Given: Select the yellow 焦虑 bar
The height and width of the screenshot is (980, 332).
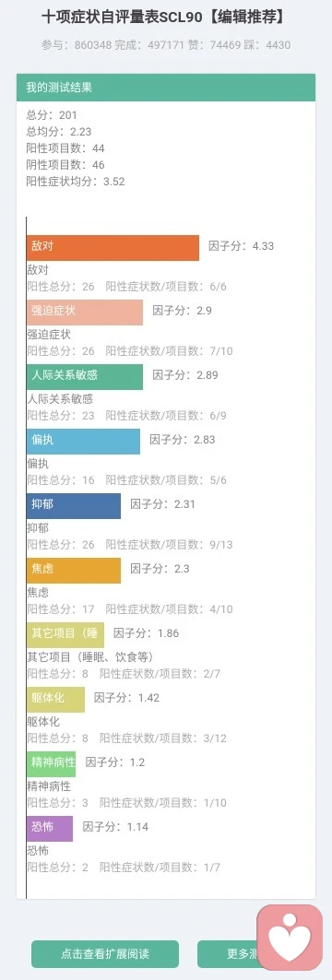Looking at the screenshot, I should [74, 570].
